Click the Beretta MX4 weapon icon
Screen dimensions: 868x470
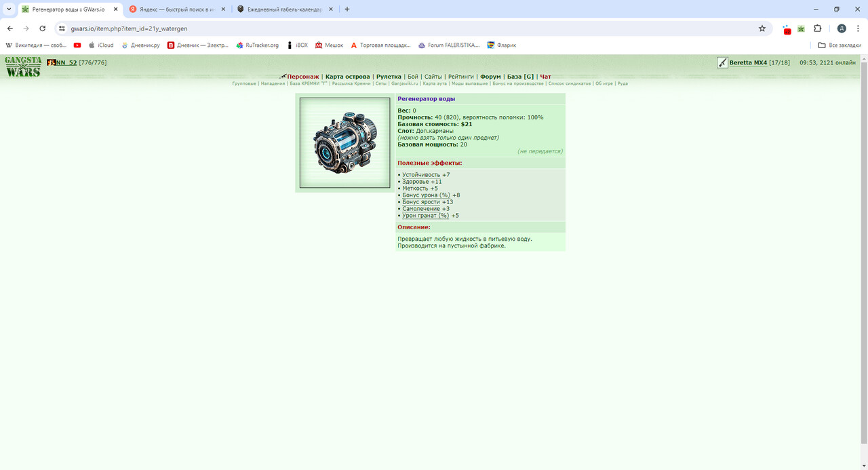click(722, 62)
